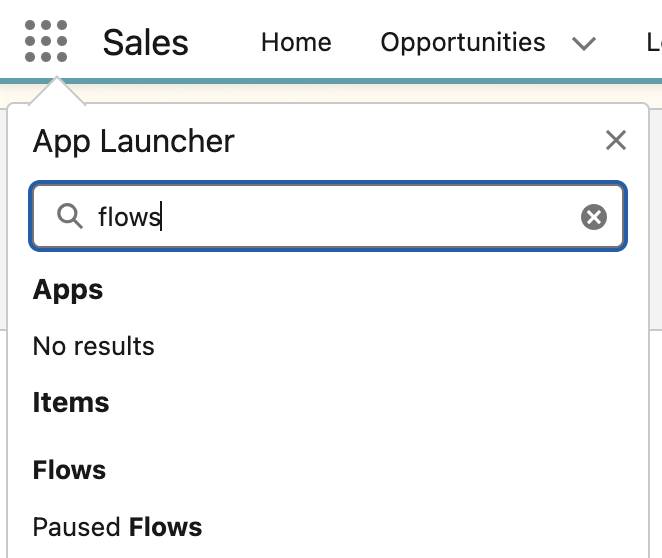Open the App Launcher waffle icon
The width and height of the screenshot is (662, 558).
click(x=46, y=41)
